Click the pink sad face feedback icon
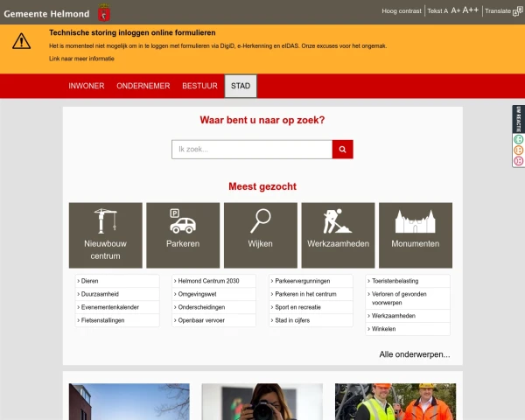 point(518,161)
